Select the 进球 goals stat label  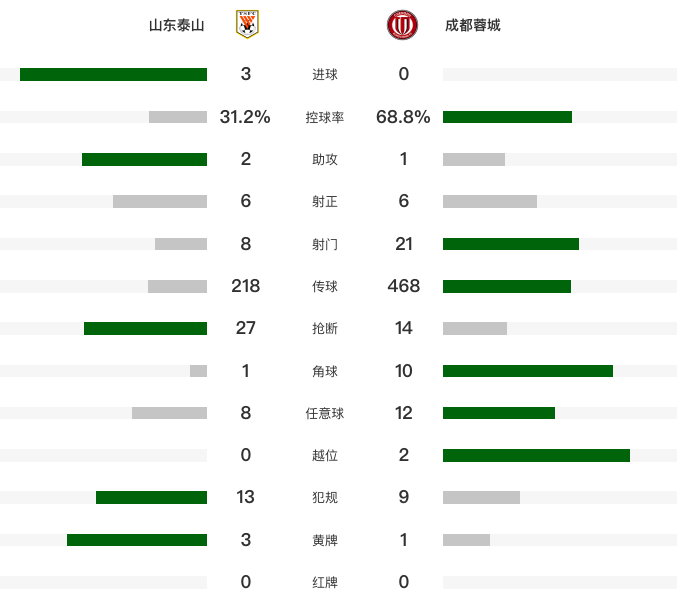pos(325,75)
